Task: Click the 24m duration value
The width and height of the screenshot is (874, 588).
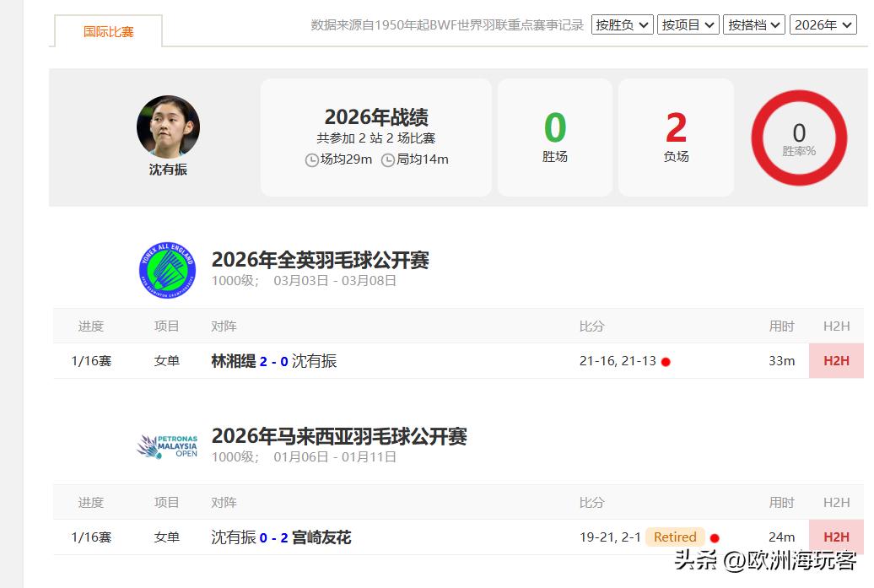Action: [x=781, y=537]
